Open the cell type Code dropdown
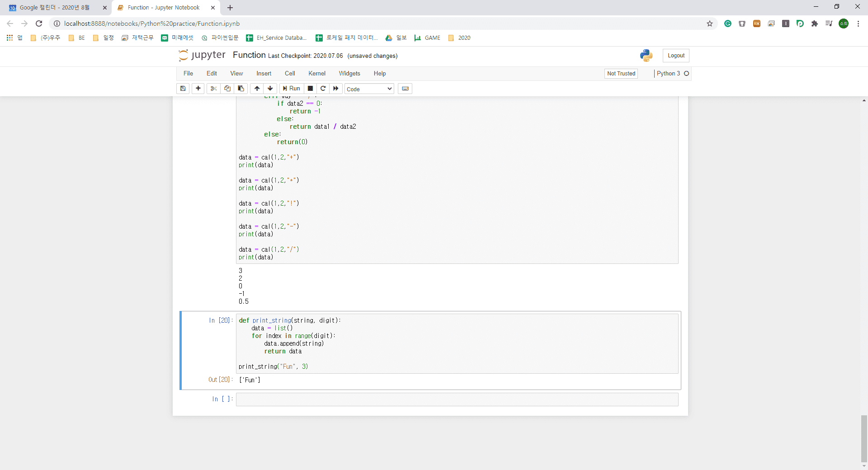The height and width of the screenshot is (470, 868). [x=369, y=89]
